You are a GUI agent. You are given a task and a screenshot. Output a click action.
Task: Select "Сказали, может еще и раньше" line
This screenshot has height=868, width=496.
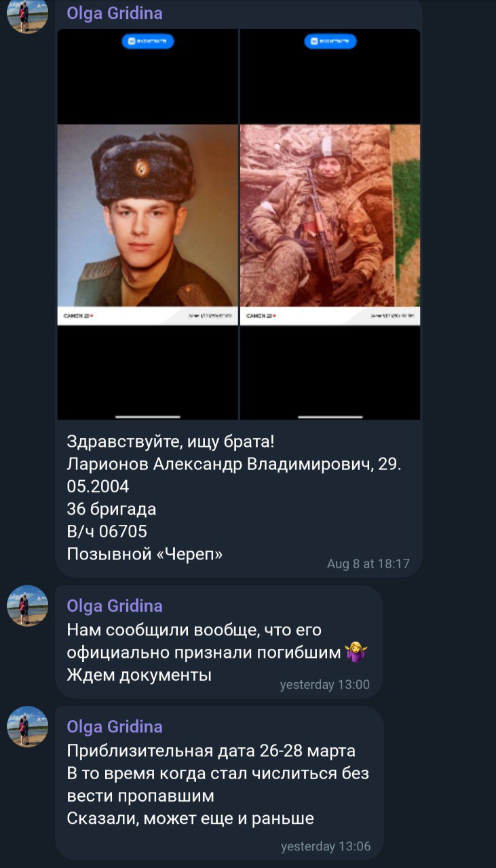(191, 818)
